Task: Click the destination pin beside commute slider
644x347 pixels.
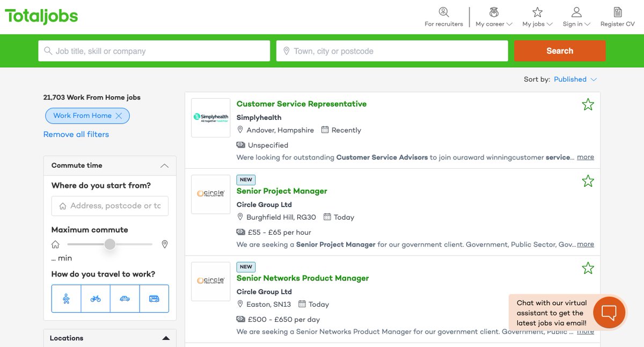Action: (x=165, y=244)
